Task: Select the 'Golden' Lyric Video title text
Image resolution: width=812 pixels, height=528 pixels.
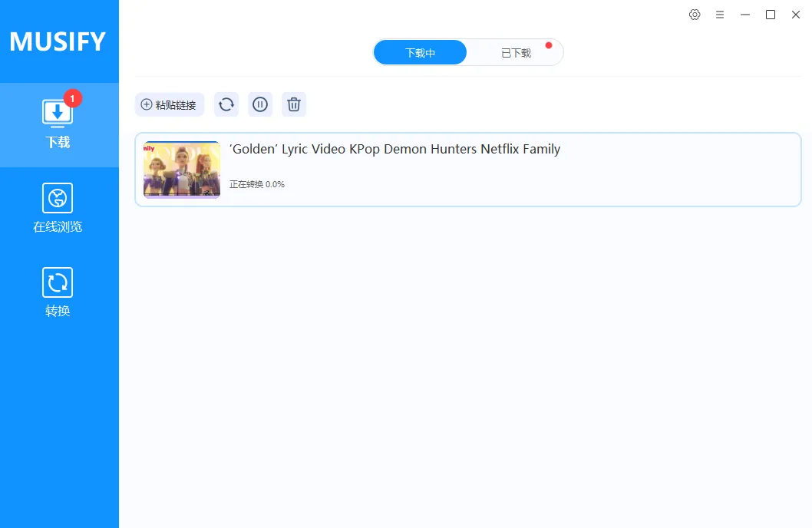Action: click(394, 149)
